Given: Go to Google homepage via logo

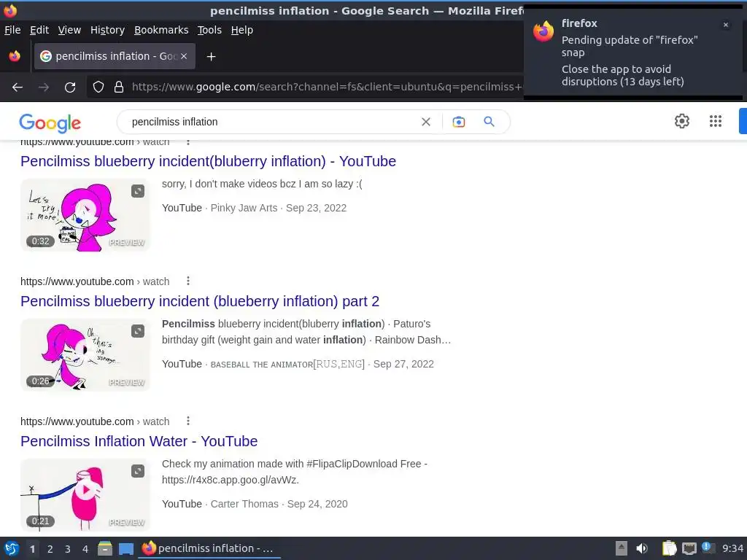Looking at the screenshot, I should (50, 122).
